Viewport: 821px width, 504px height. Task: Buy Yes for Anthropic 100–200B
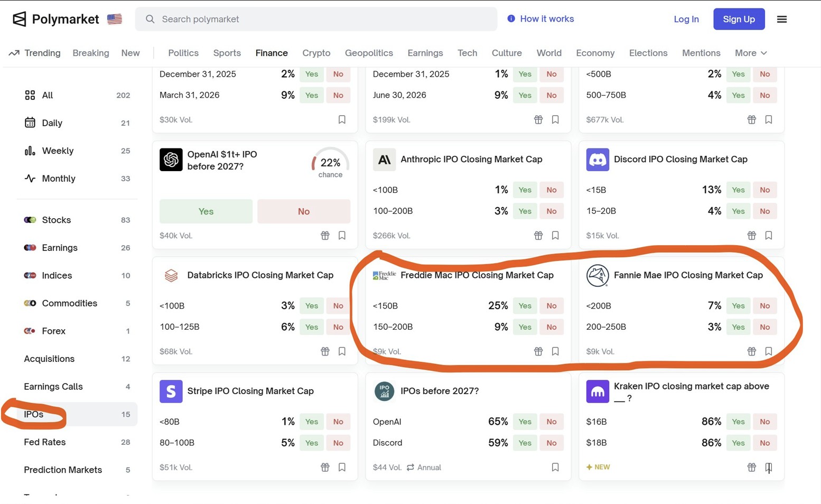pos(525,211)
